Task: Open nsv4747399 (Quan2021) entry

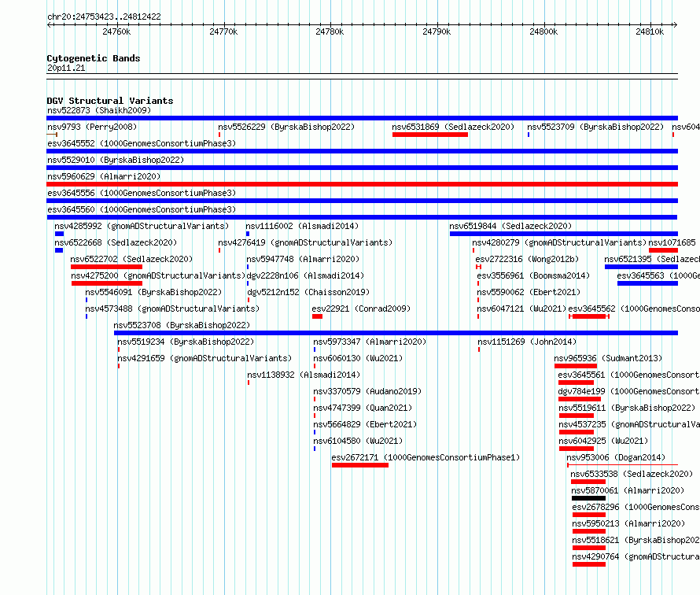Action: (x=363, y=408)
